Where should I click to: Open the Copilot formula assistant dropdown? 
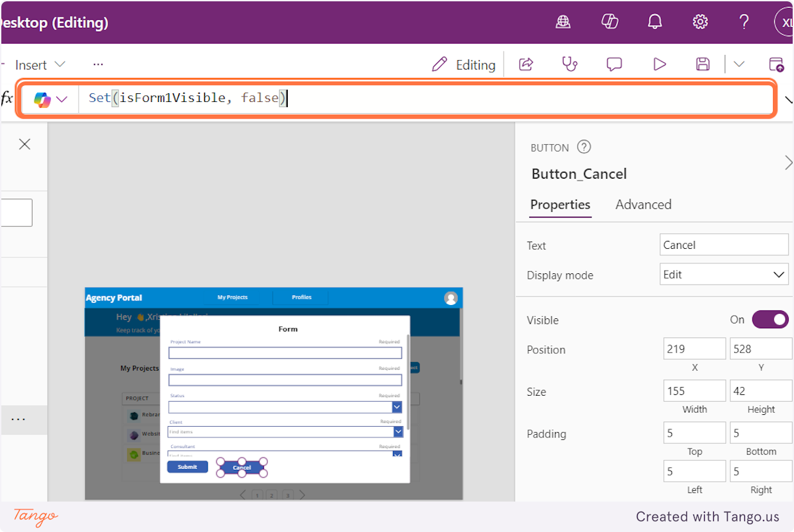pyautogui.click(x=51, y=99)
